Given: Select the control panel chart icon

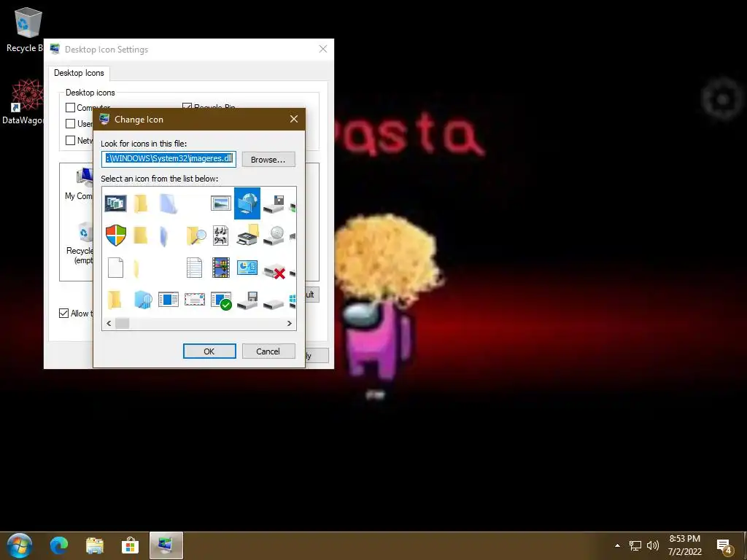Looking at the screenshot, I should point(247,268).
